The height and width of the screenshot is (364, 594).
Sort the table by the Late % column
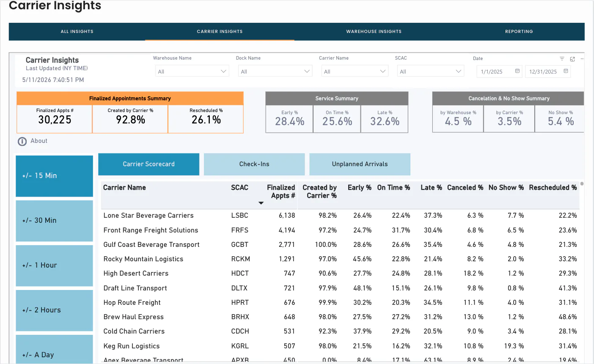point(431,187)
